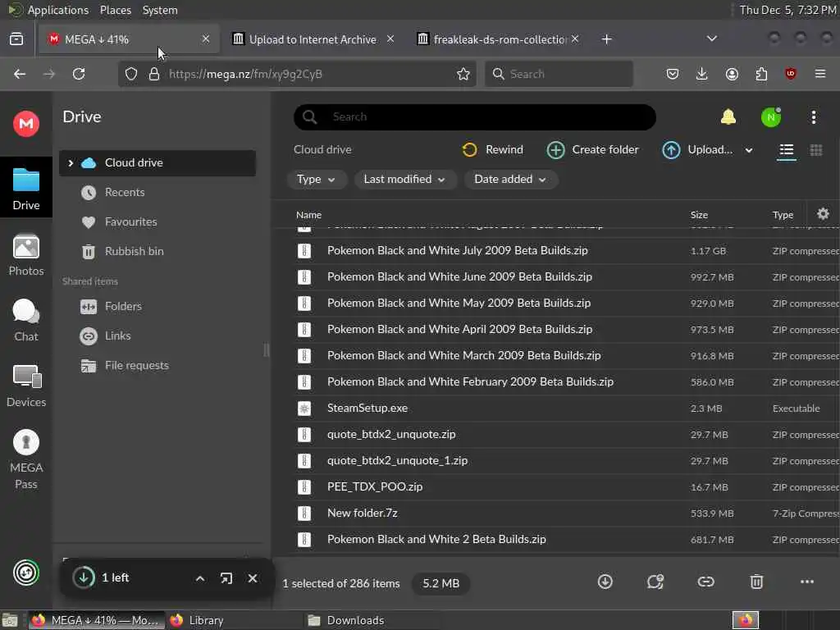This screenshot has height=630, width=840.
Task: Select SteamSetup.exe file
Action: pos(557,409)
